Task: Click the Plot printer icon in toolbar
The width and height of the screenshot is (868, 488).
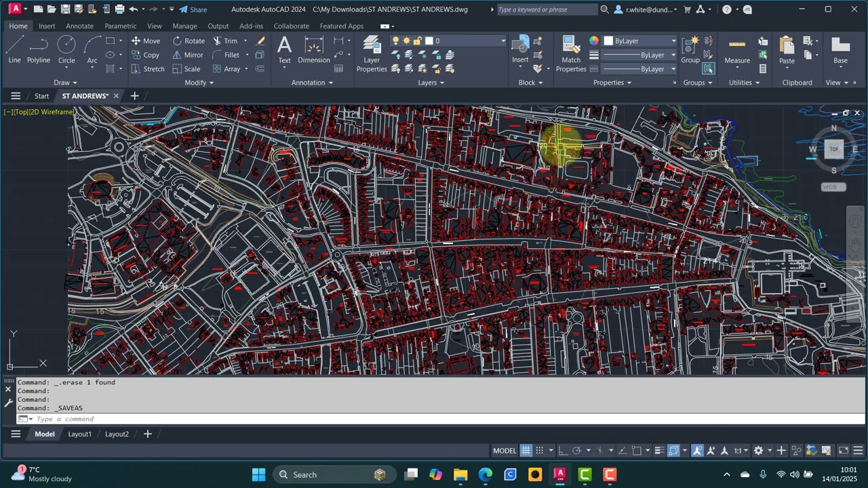Action: [x=119, y=9]
